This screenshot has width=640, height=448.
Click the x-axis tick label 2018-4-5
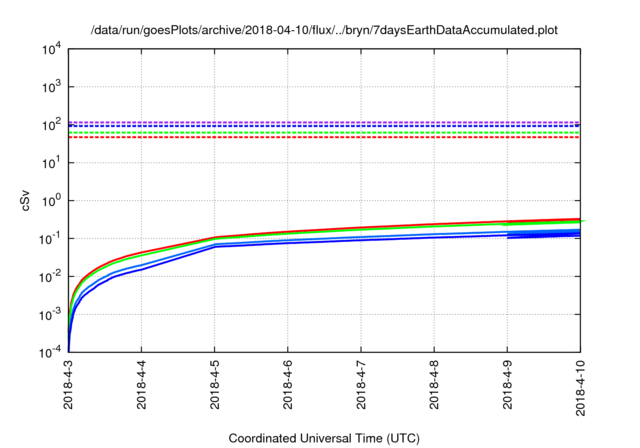pos(214,385)
